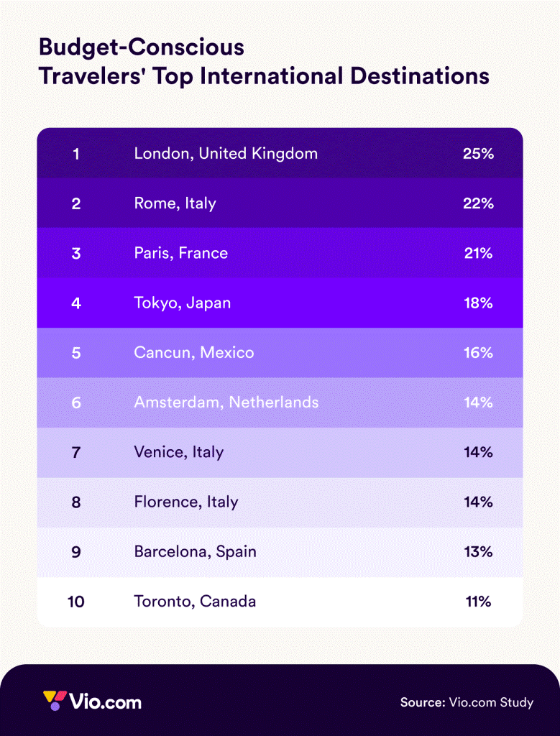
Task: Click rank number 10
Action: (75, 602)
